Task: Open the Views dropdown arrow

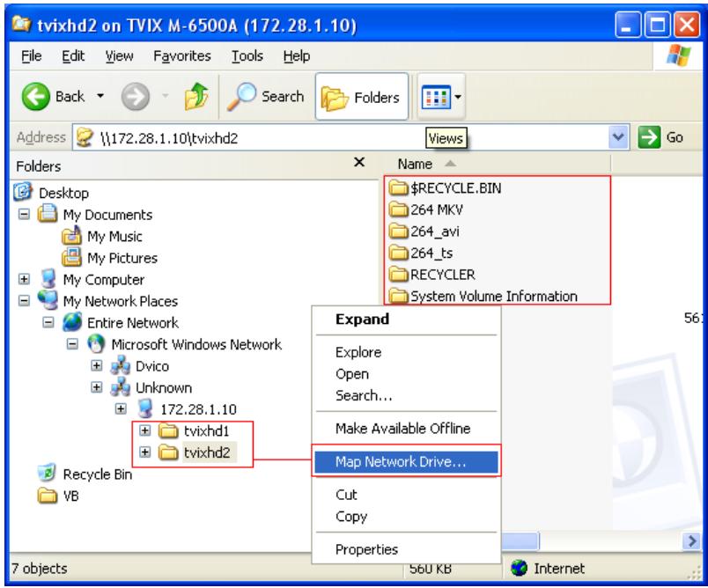Action: [458, 97]
